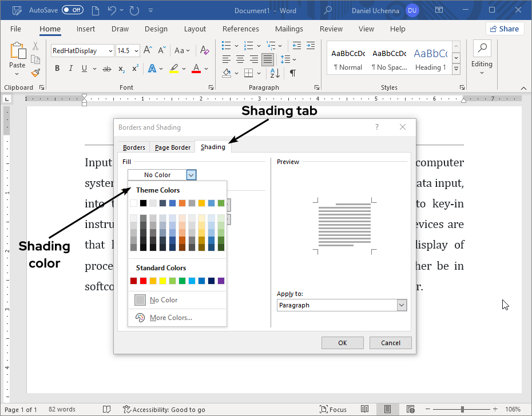The width and height of the screenshot is (532, 416).
Task: Click the Italic formatting icon
Action: [71, 69]
